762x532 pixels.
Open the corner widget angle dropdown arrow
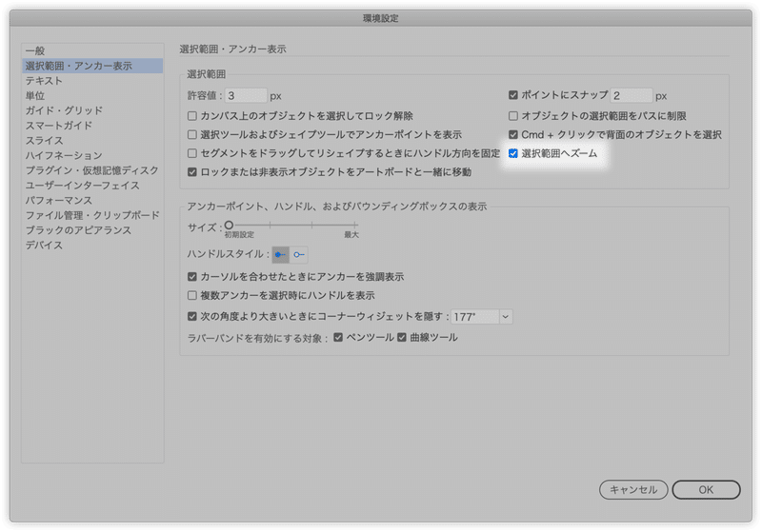tap(506, 317)
